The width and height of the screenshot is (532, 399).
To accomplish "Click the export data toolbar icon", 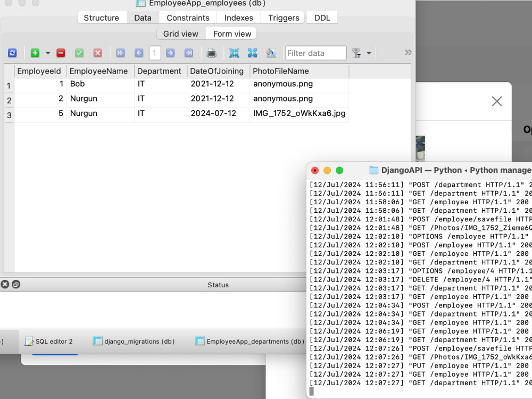I will pos(271,53).
